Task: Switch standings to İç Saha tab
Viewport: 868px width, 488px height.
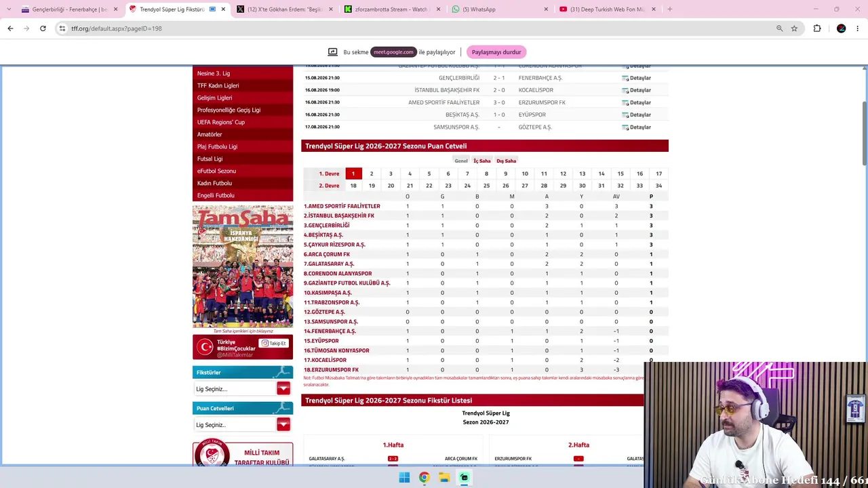Action: pos(481,161)
